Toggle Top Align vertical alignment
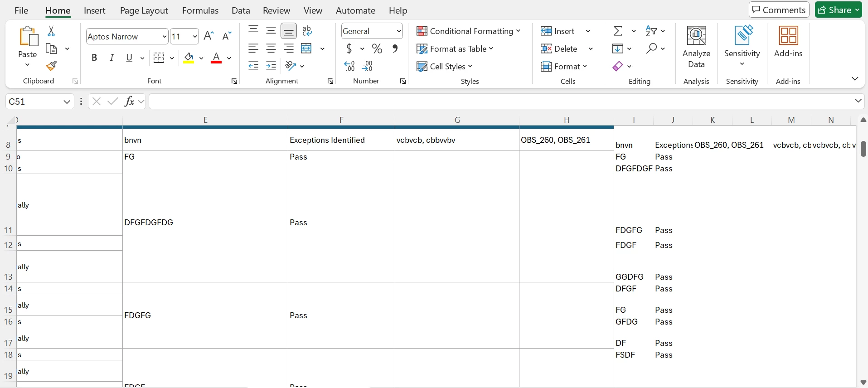Viewport: 868px width, 388px height. pos(253,31)
